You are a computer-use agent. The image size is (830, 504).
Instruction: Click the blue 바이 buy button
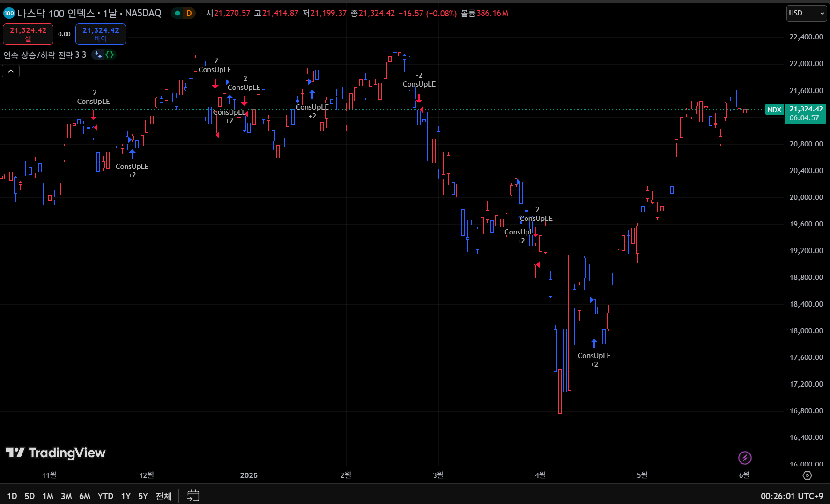coord(101,34)
